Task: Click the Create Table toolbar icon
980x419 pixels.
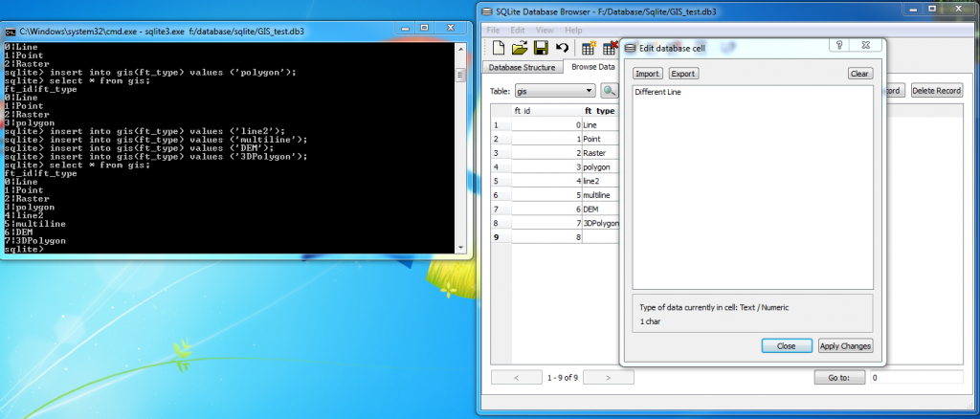Action: click(x=589, y=48)
